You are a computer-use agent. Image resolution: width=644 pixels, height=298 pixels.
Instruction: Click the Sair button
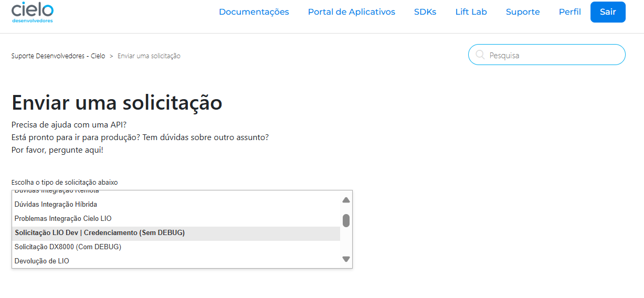click(x=608, y=12)
